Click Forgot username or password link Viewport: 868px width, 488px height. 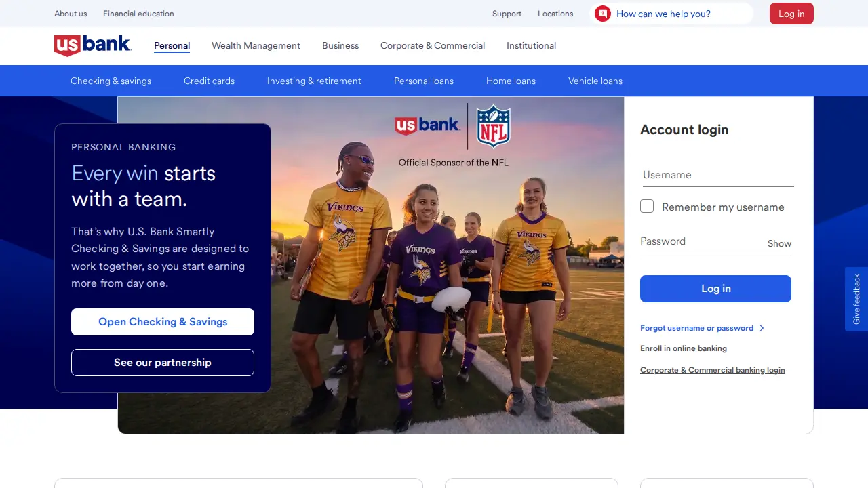pos(696,328)
